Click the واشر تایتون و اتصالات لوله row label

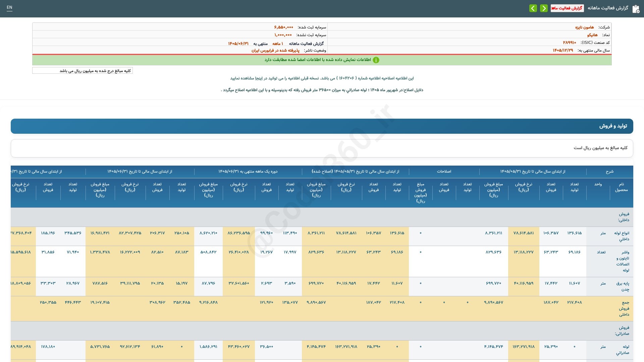[623, 261]
